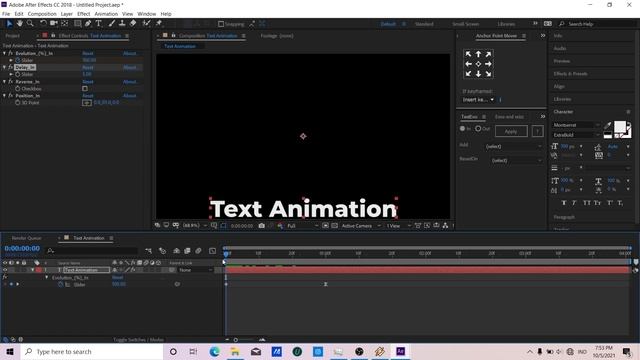Click the eyedropper in Character panel

tap(608, 125)
